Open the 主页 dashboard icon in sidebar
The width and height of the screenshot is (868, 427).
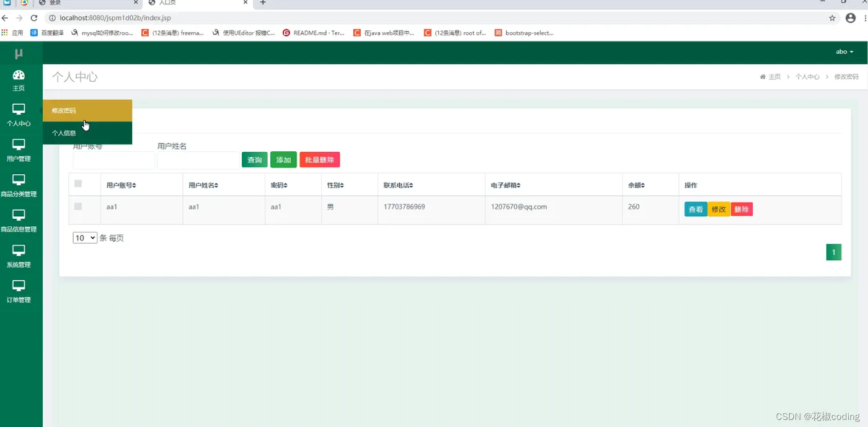19,81
